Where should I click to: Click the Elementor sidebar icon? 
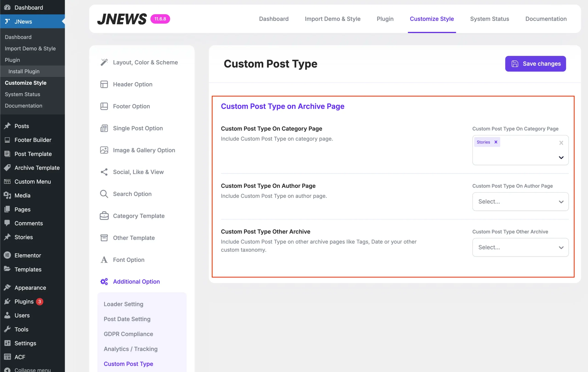7,255
